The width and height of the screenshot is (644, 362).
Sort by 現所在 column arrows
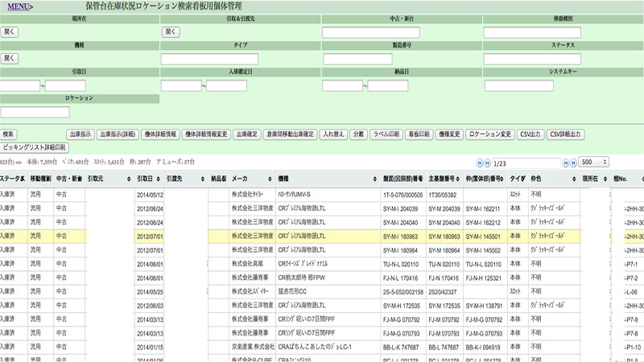click(x=605, y=179)
